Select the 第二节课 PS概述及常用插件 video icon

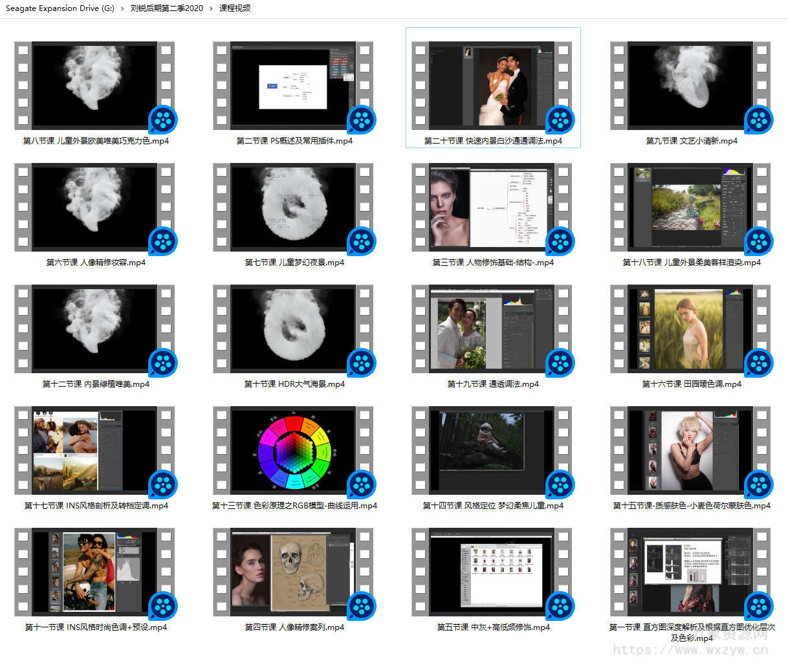(x=293, y=85)
